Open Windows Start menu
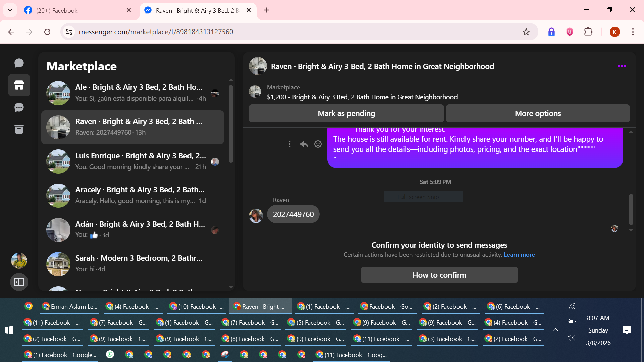Image resolution: width=644 pixels, height=362 pixels. [9, 330]
